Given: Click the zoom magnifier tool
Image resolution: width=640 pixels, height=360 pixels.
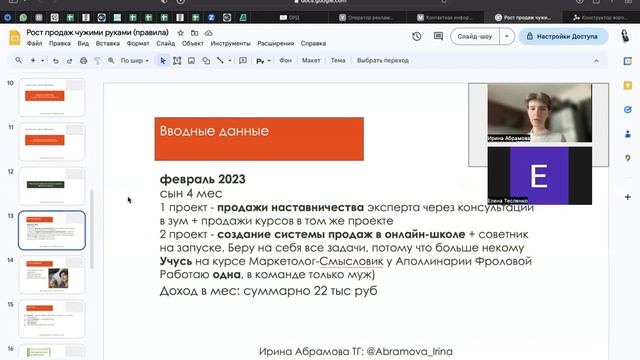Looking at the screenshot, I should pos(111,61).
